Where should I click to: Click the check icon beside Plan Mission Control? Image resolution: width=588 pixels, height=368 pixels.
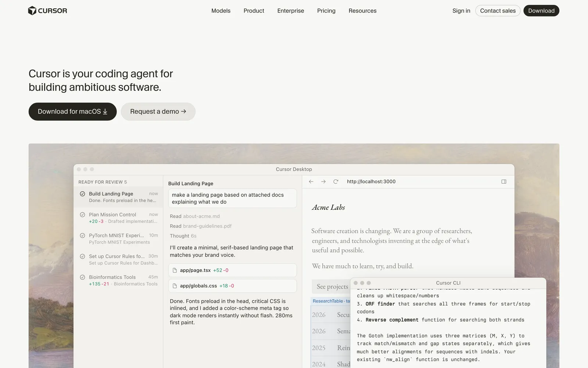(82, 215)
